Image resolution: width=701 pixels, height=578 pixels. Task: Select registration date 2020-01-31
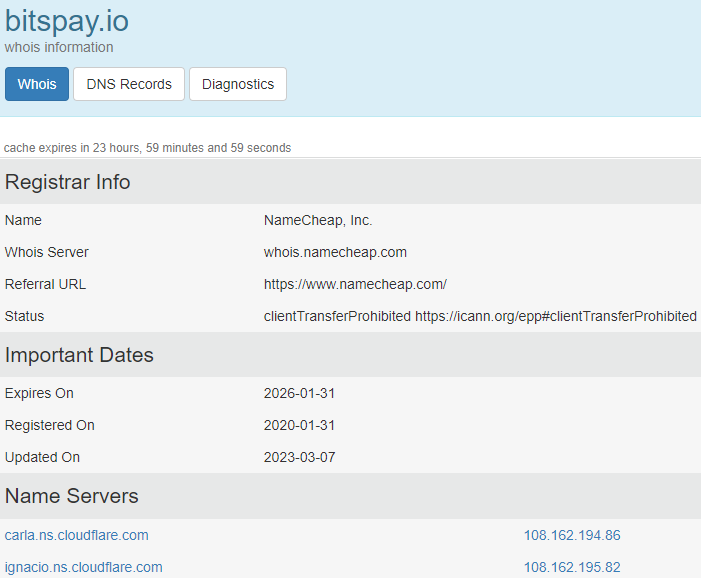pos(299,425)
